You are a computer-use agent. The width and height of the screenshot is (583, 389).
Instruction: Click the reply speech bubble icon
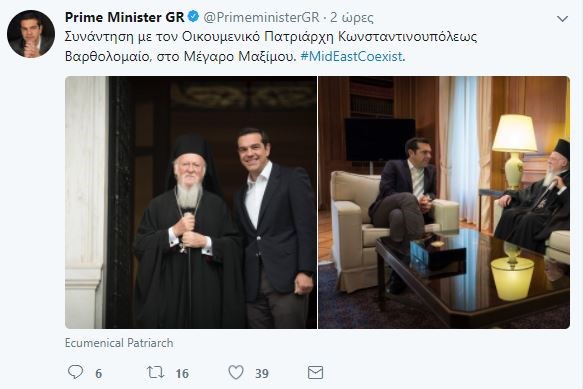pos(75,372)
